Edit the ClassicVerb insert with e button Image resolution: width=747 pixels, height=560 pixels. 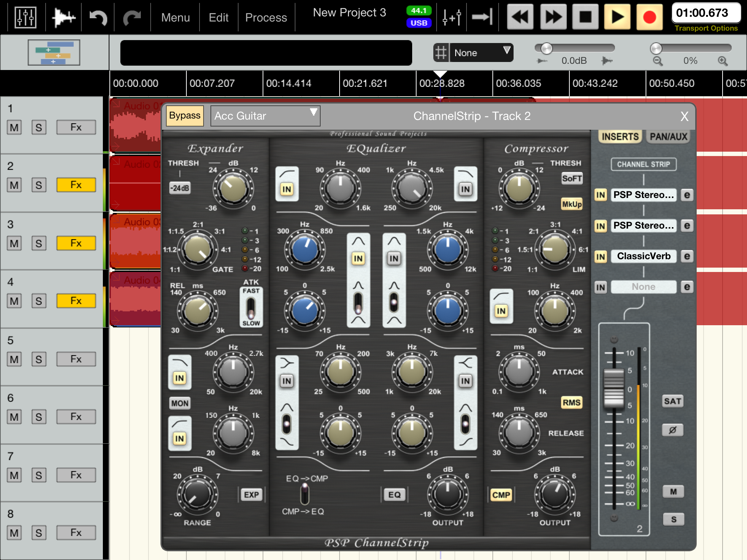click(687, 256)
